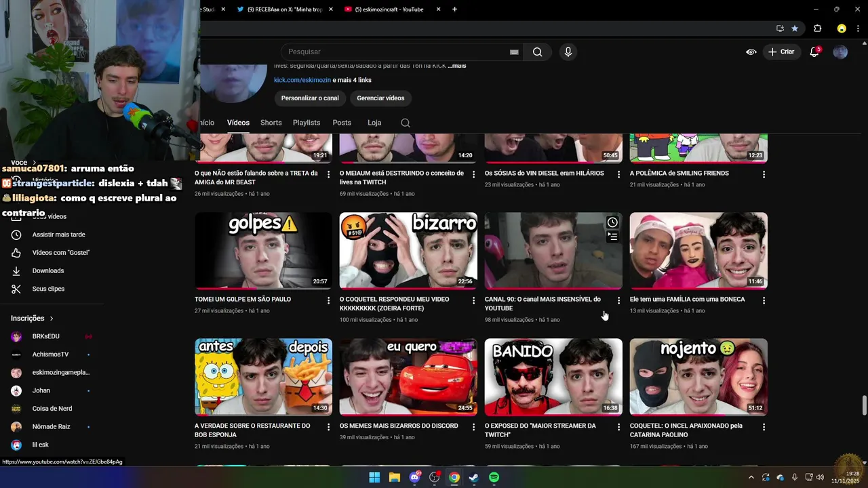Expand channel description with ...mais
The height and width of the screenshot is (488, 868).
pos(457,66)
